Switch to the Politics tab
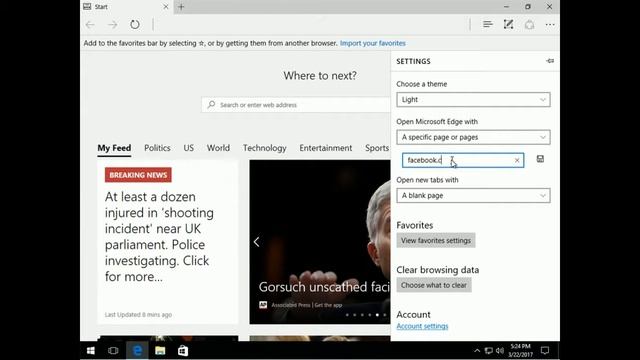 [x=157, y=148]
